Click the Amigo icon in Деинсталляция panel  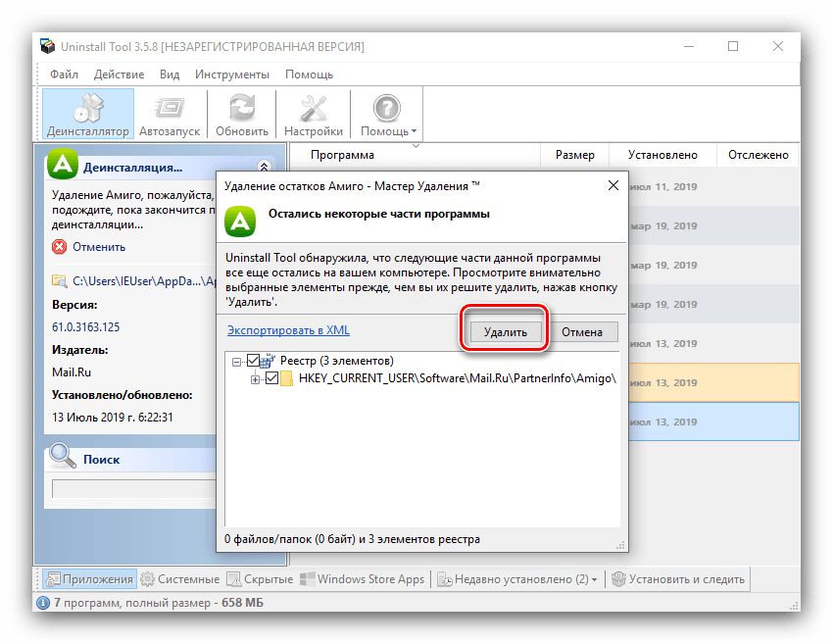pyautogui.click(x=63, y=164)
